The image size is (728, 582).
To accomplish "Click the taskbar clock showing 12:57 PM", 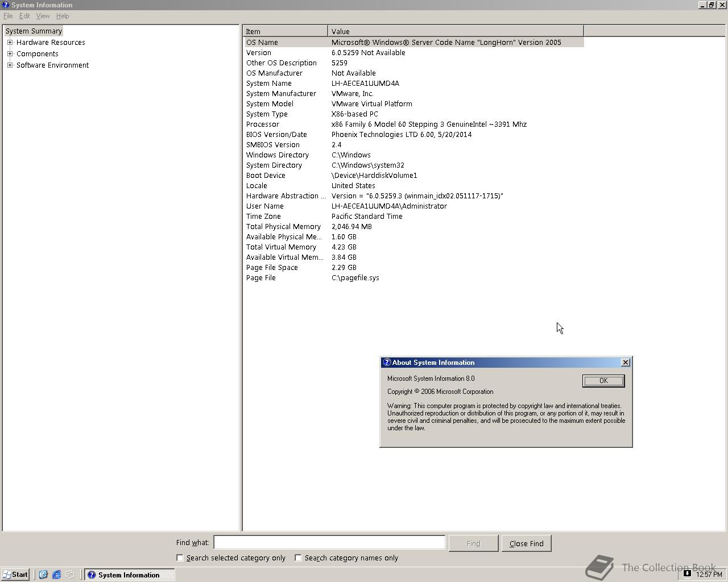I will (x=709, y=574).
